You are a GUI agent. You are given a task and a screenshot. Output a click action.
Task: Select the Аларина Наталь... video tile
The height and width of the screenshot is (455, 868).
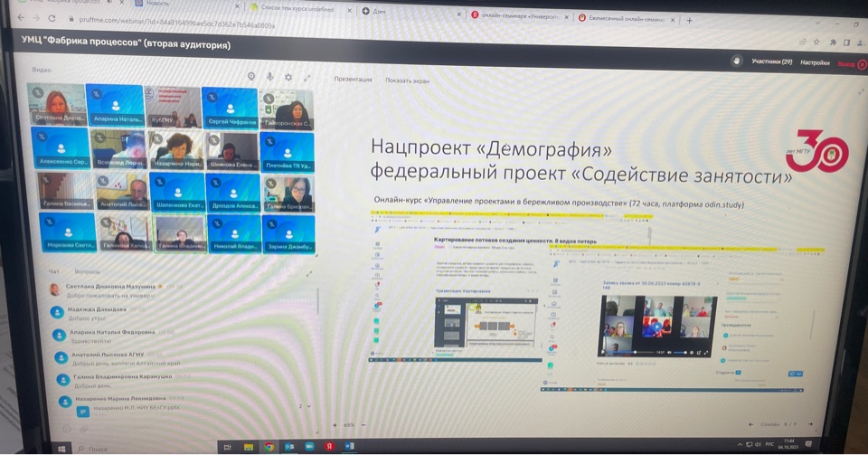click(115, 105)
